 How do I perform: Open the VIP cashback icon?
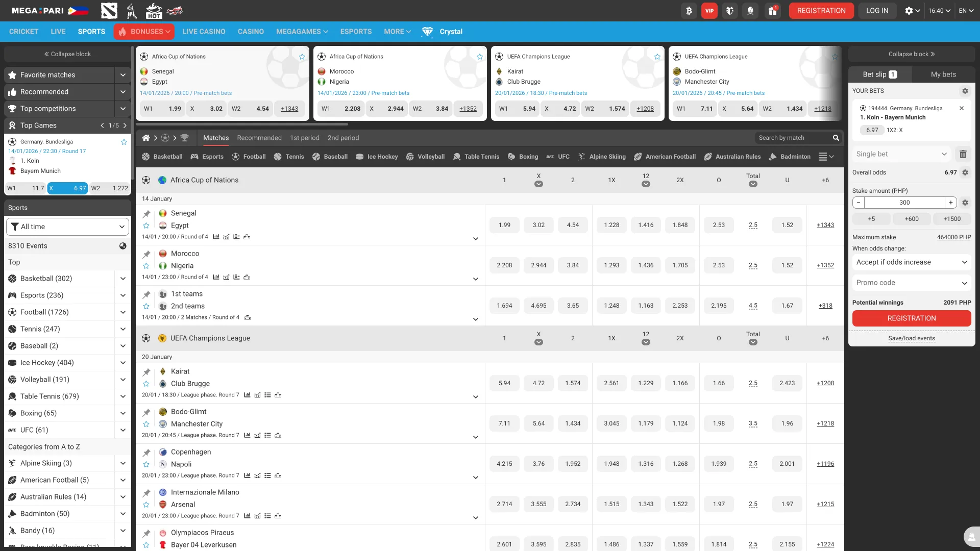[x=709, y=11]
